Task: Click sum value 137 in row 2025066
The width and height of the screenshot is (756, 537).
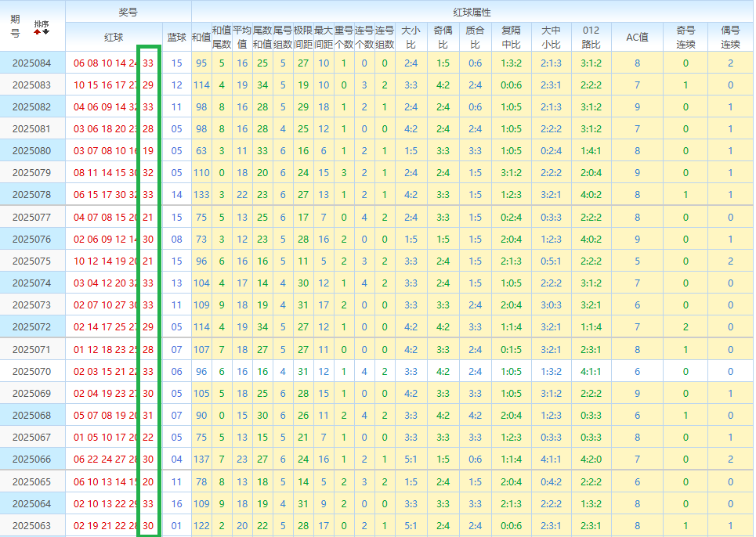Action: pyautogui.click(x=201, y=460)
